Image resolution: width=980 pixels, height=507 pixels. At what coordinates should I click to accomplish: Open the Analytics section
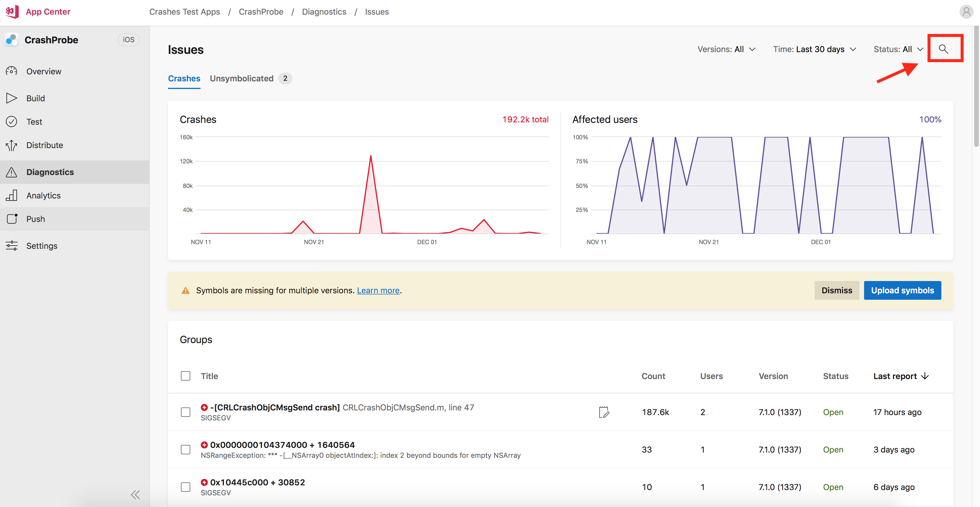tap(43, 195)
